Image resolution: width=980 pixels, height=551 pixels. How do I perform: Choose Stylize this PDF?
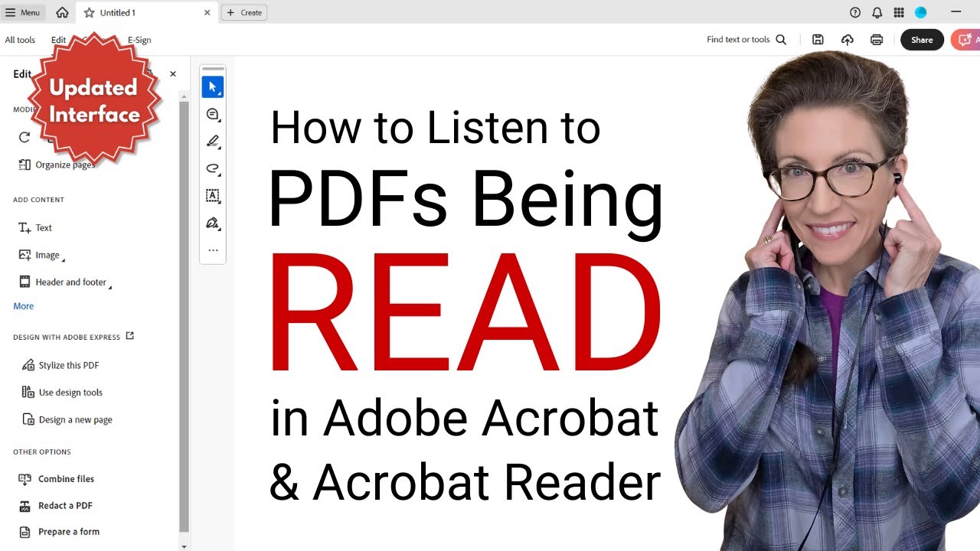60,365
